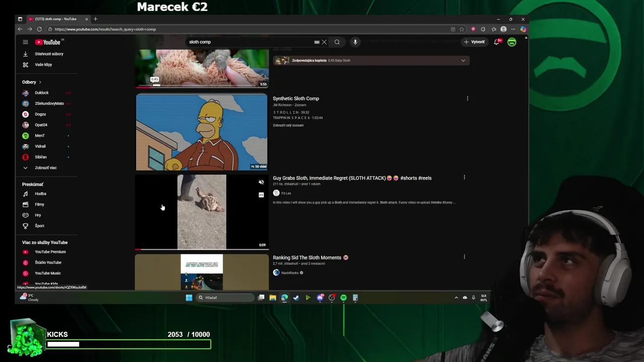Viewport: 644px width, 362px height.
Task: Click inside the sloth comp search field
Action: click(x=249, y=42)
